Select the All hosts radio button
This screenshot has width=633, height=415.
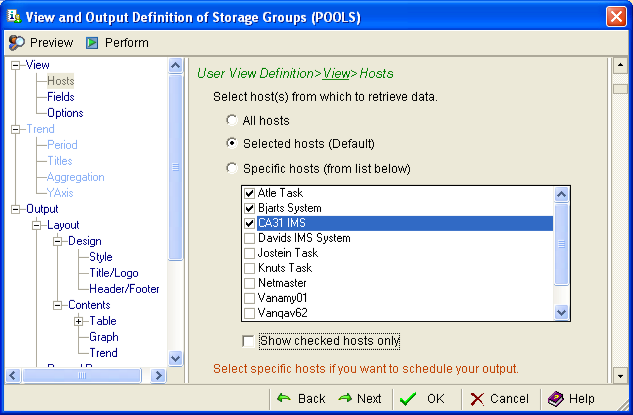click(x=232, y=121)
